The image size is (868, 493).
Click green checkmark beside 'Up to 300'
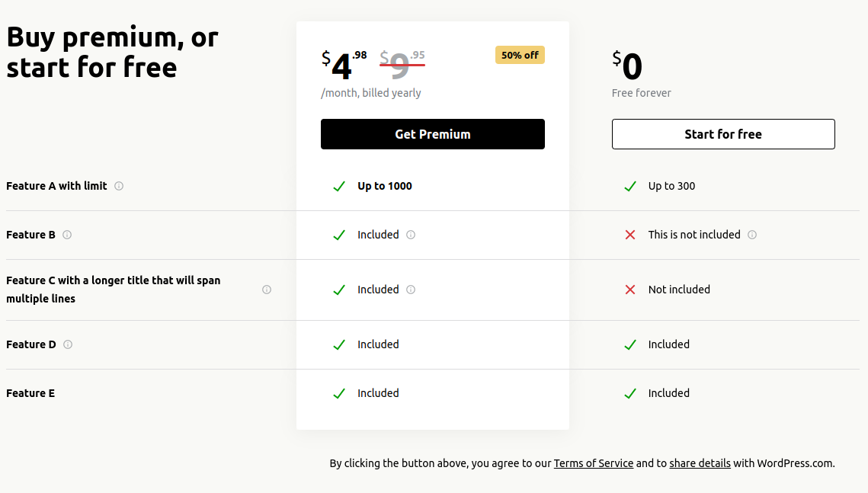tap(630, 186)
